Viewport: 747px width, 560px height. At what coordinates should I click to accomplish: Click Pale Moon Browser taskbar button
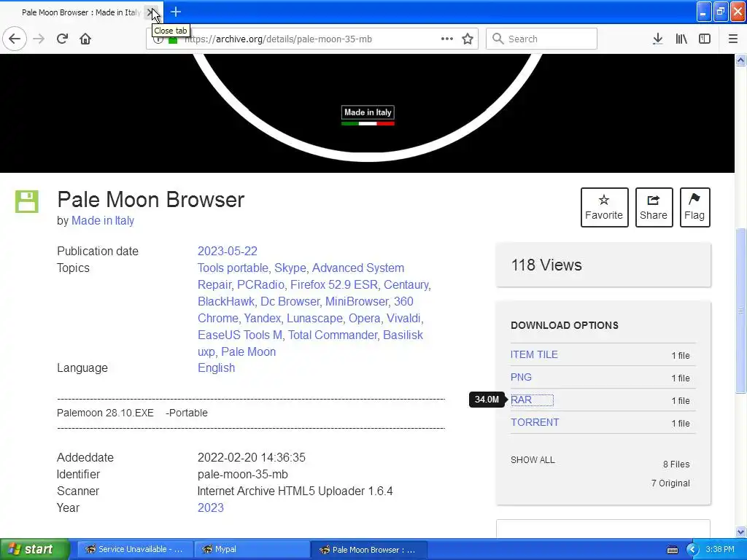point(369,550)
